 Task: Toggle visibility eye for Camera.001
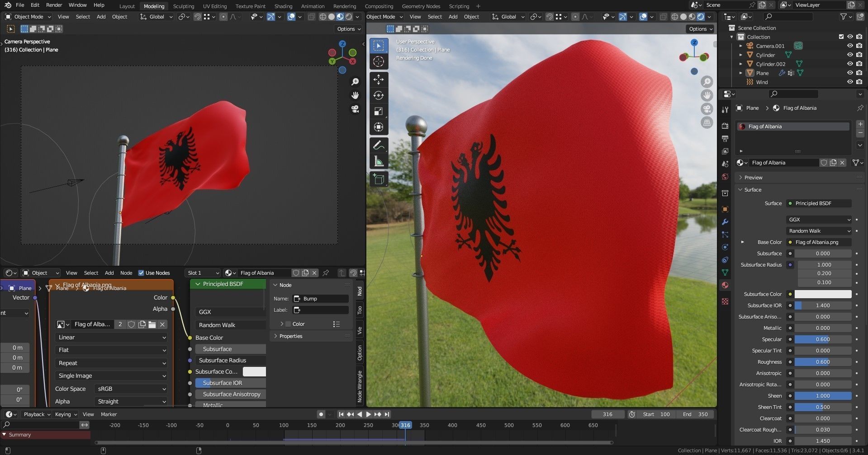850,46
